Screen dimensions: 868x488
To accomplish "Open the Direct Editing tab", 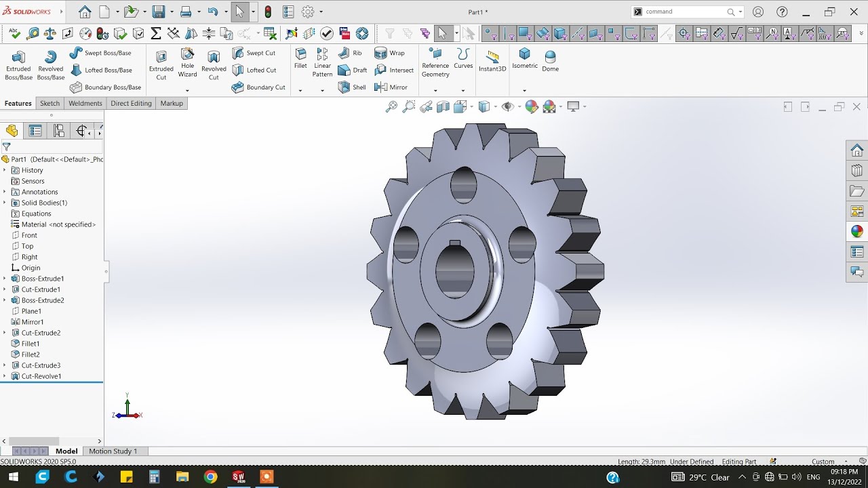I will pos(131,103).
